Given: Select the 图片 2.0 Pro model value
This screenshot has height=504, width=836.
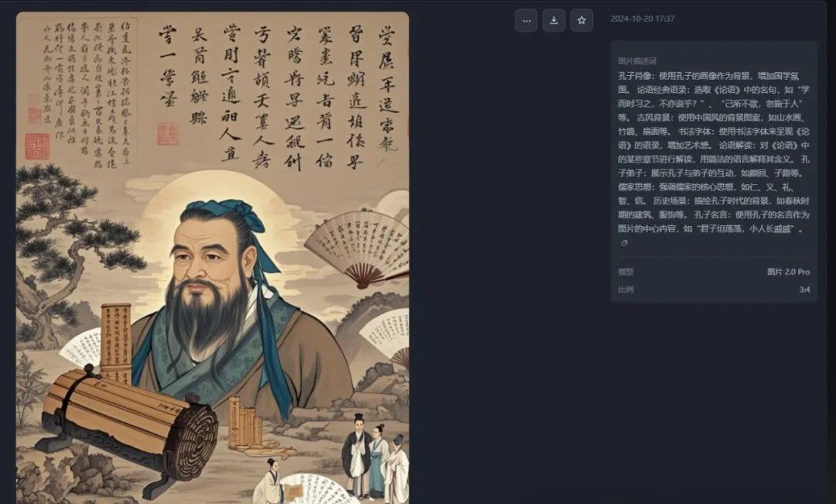Looking at the screenshot, I should [x=789, y=272].
